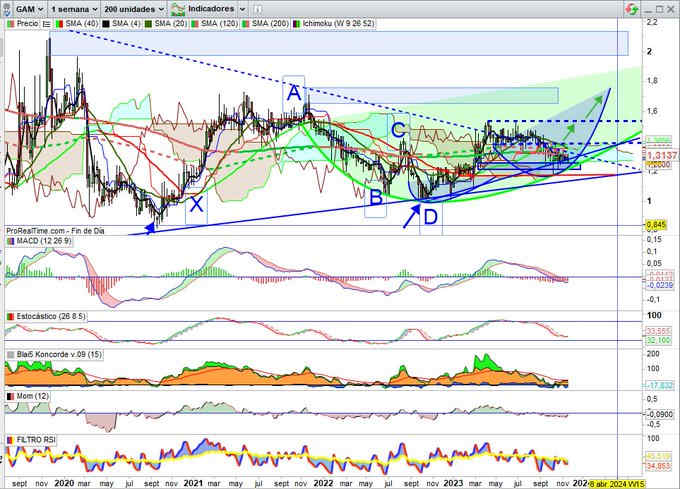Open SMA (200) indicator settings

265,24
